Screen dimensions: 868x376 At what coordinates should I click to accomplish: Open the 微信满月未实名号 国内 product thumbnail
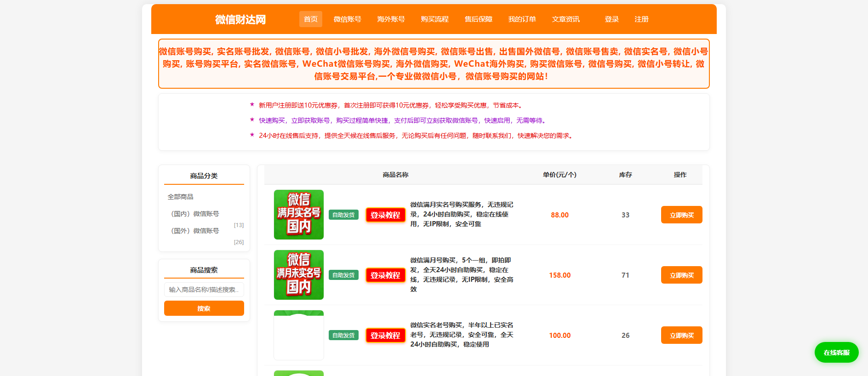pyautogui.click(x=299, y=275)
